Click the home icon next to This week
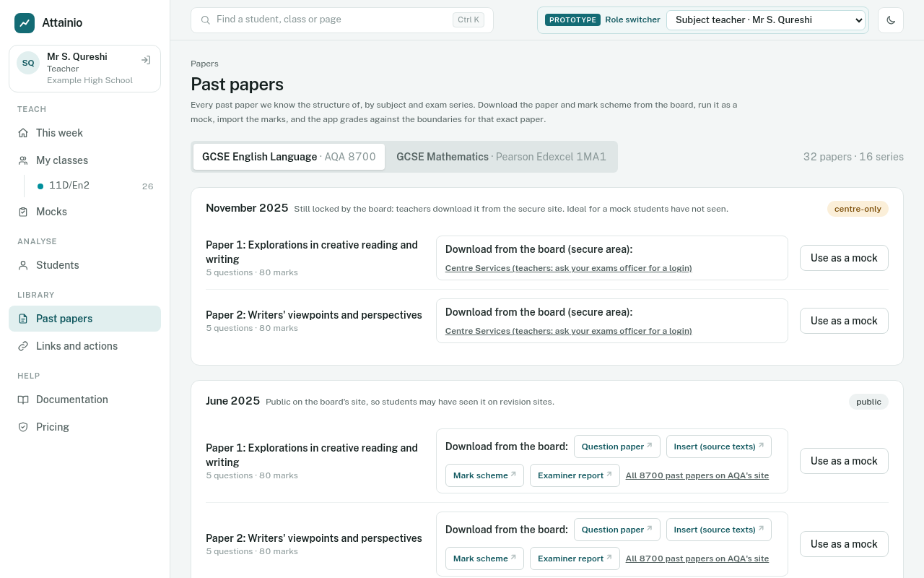This screenshot has height=578, width=924. [x=23, y=133]
